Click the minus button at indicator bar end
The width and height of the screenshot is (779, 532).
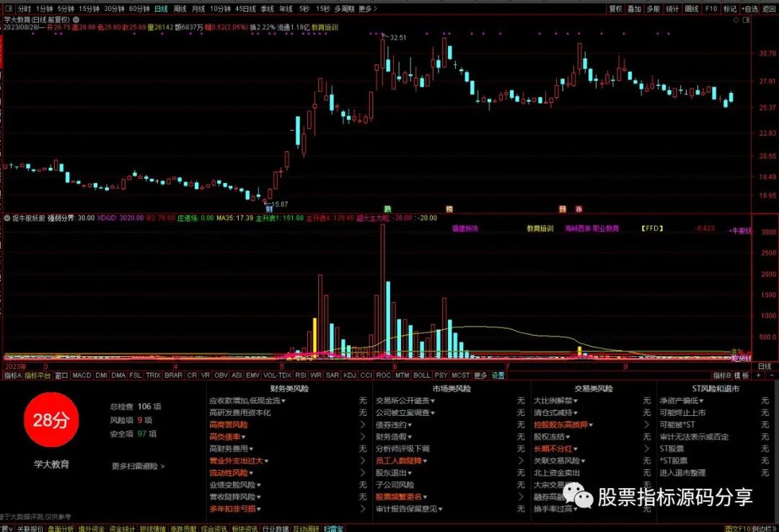[772, 376]
